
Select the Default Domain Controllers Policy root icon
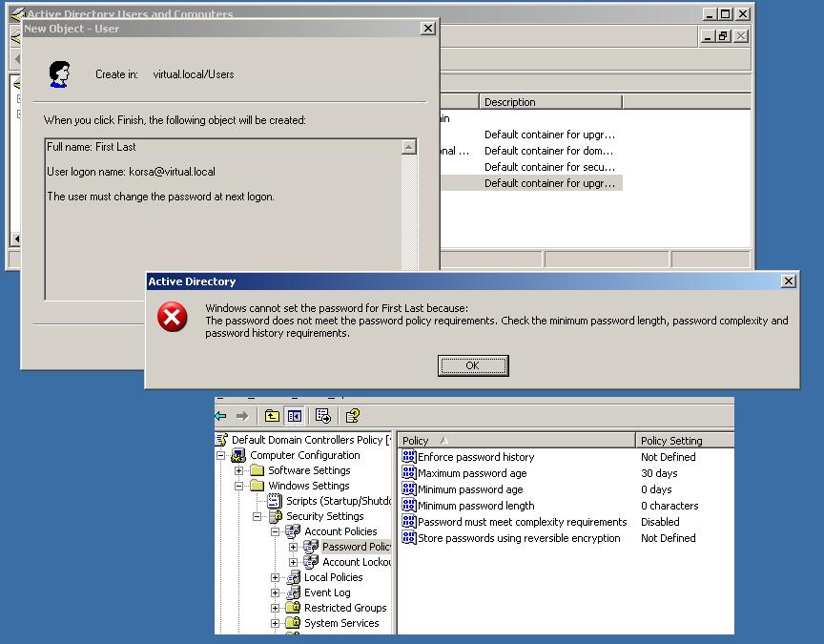click(x=222, y=440)
